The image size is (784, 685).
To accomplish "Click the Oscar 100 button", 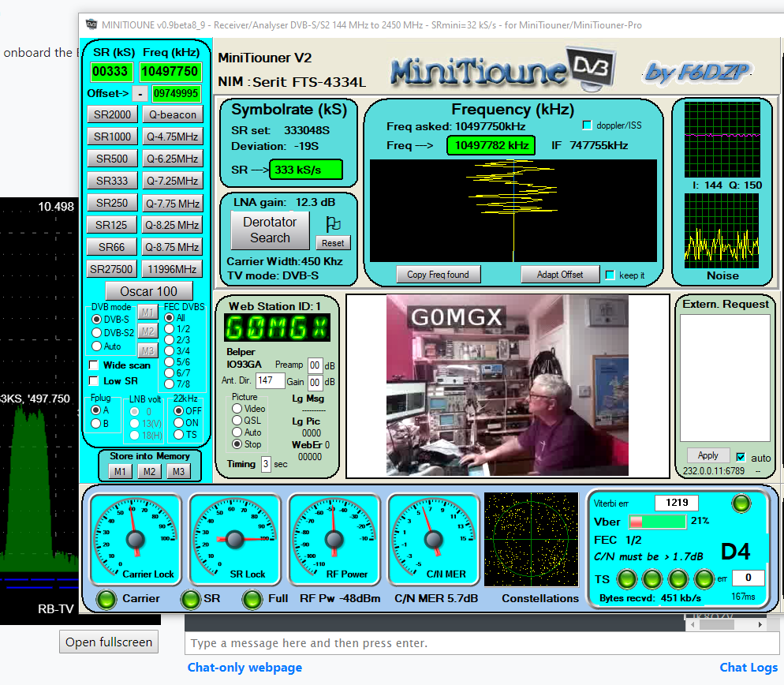I will click(x=148, y=291).
